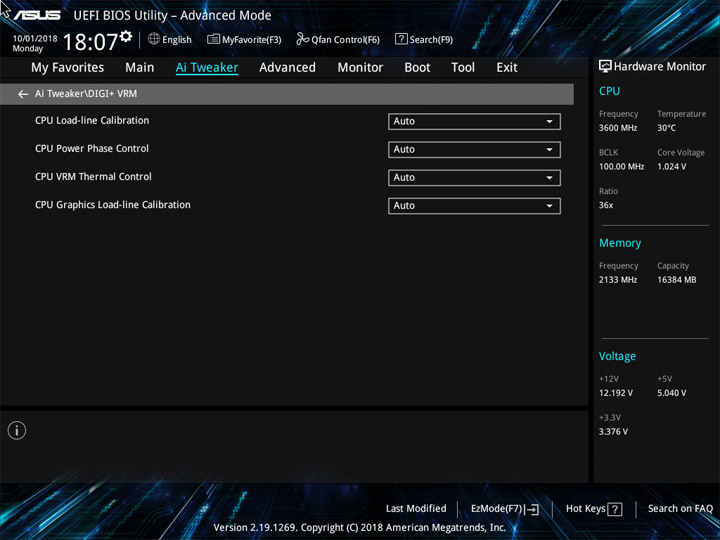Click the 3600 MHz CPU frequency value
720x540 pixels.
point(618,128)
